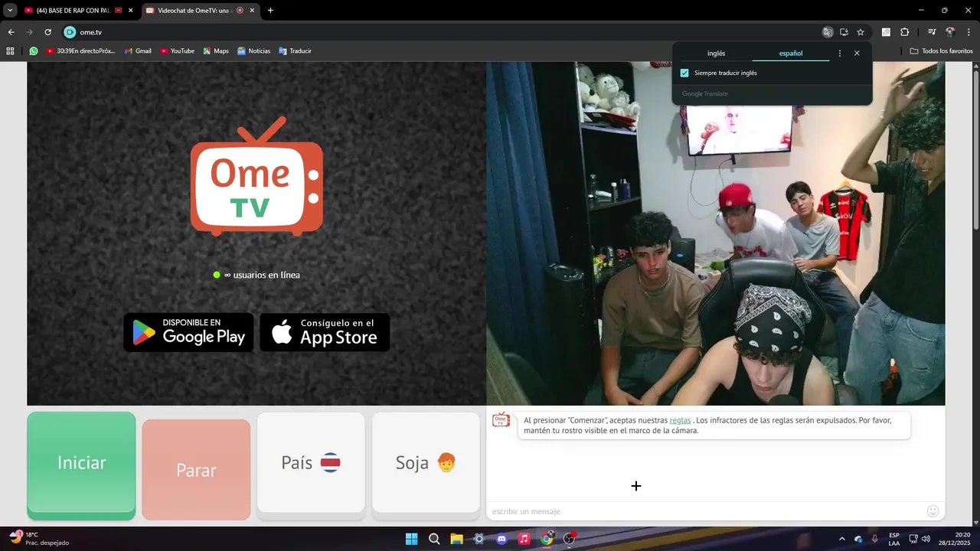Open File Explorer from taskbar
The image size is (980, 551).
(x=456, y=539)
